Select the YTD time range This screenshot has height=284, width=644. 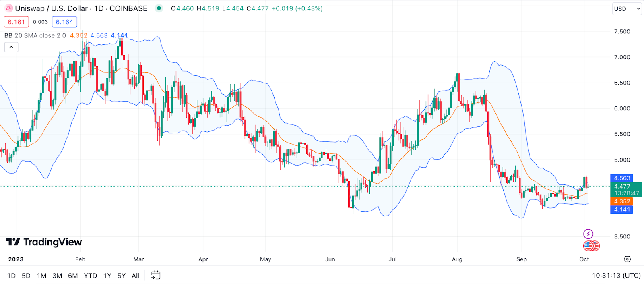[90, 276]
